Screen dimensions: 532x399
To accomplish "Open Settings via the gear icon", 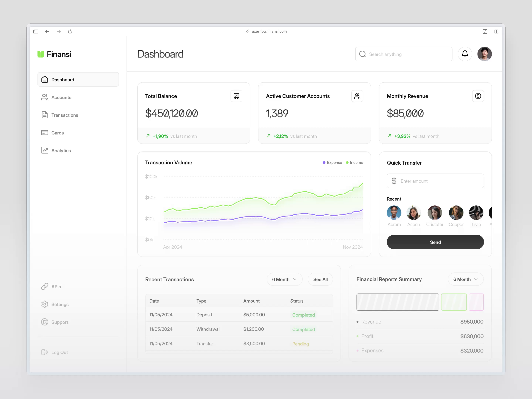I will 45,304.
